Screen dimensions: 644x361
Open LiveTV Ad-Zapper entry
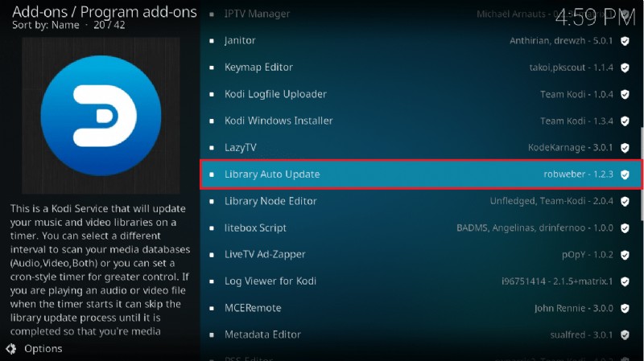(420, 254)
